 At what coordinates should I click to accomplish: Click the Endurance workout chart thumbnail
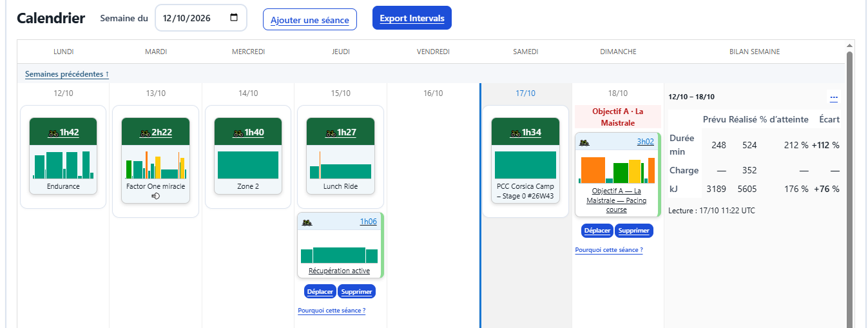(x=63, y=164)
